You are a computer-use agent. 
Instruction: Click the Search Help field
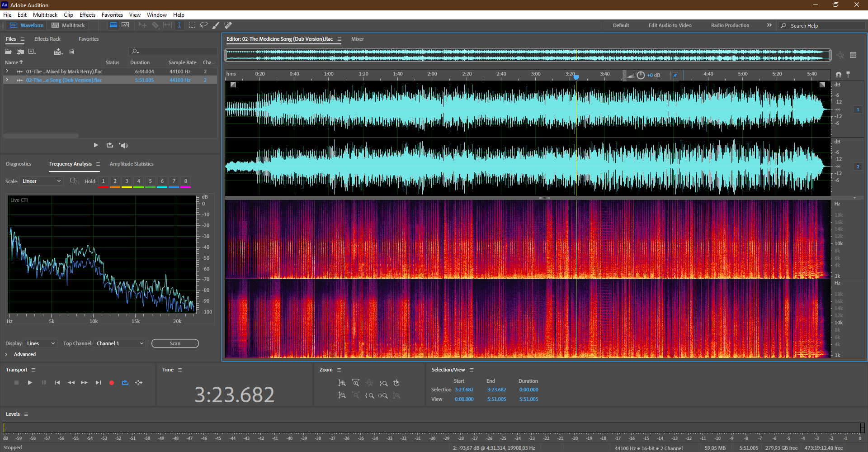pos(822,26)
